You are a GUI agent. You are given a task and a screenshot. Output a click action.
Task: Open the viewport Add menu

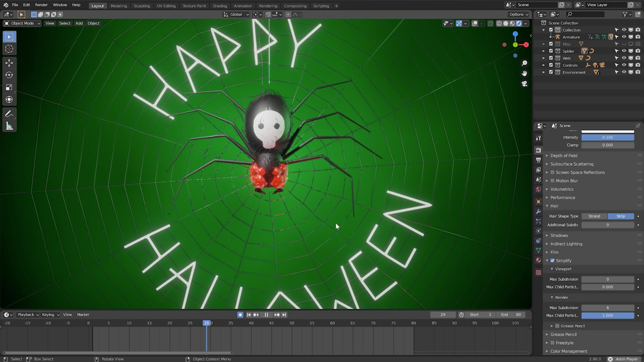(79, 23)
